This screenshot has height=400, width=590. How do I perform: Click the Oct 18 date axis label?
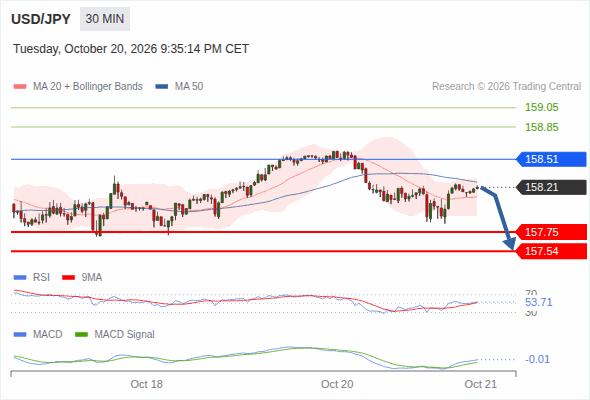[146, 384]
